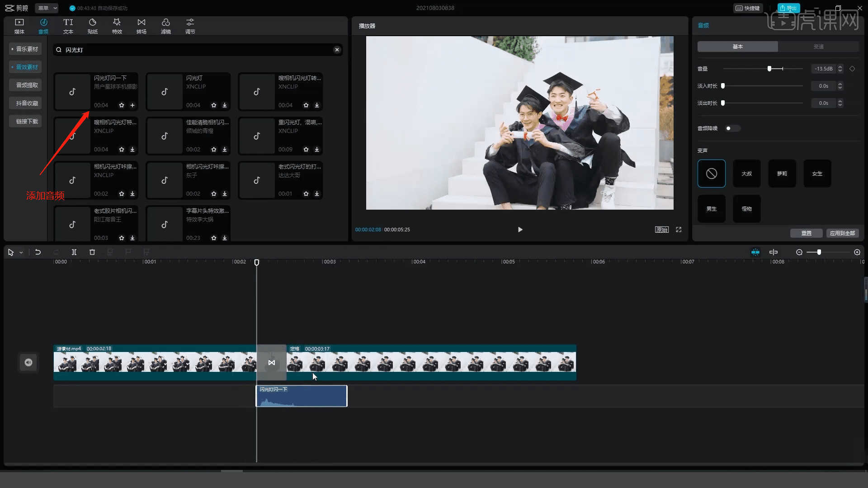
Task: Expand the 音乐素材 category
Action: pos(25,49)
